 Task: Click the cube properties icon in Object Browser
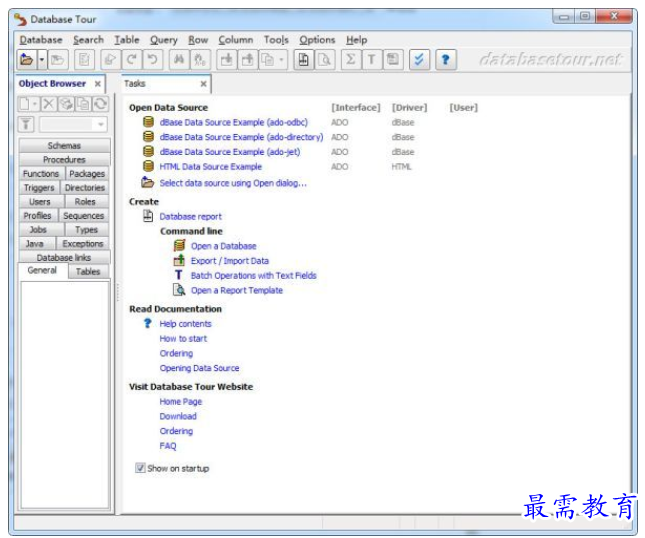[x=66, y=104]
